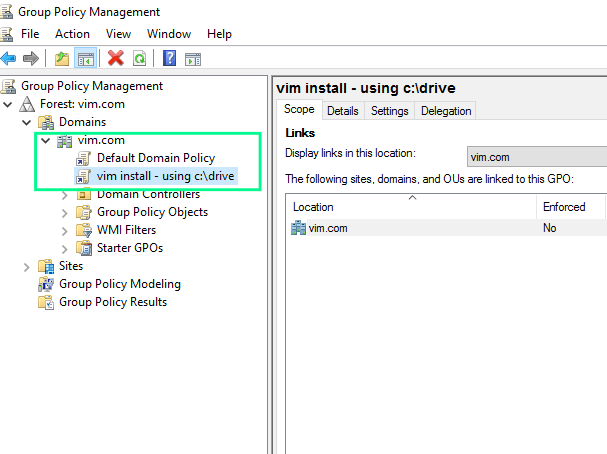This screenshot has height=454, width=607.
Task: Click the red X Delete icon
Action: [116, 58]
